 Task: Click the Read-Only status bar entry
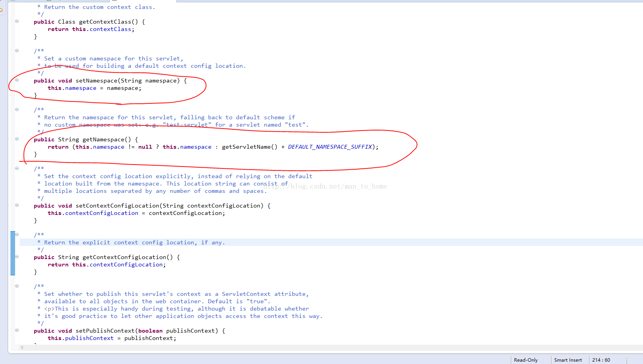pos(526,360)
